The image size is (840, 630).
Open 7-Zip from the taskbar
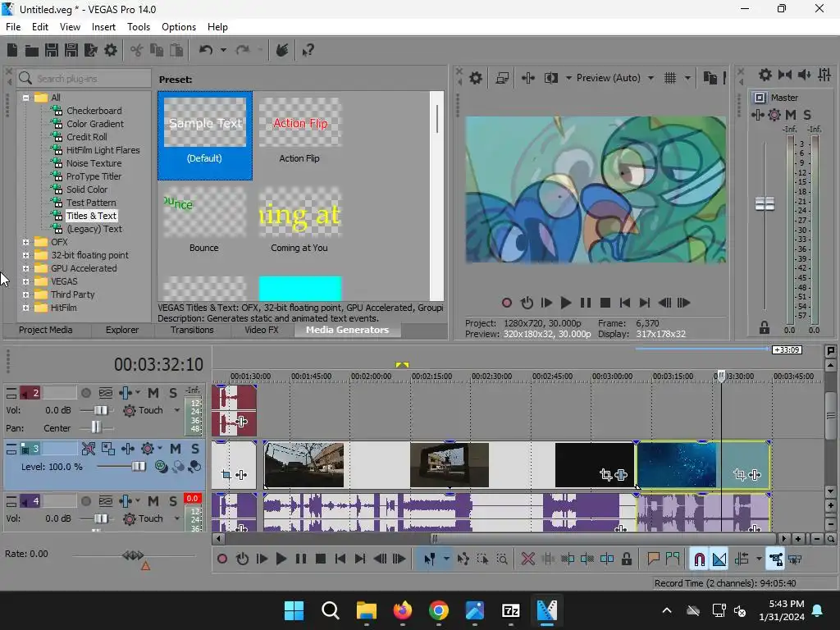point(510,610)
